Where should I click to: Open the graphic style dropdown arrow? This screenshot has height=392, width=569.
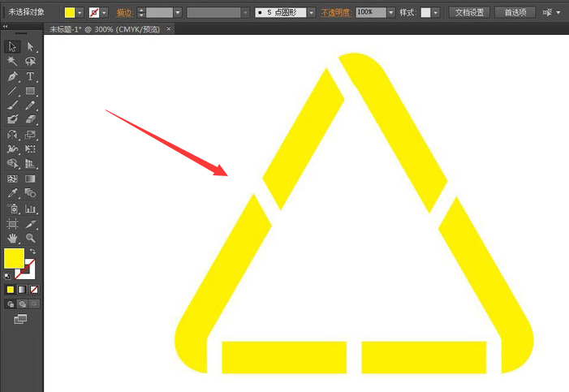(435, 13)
